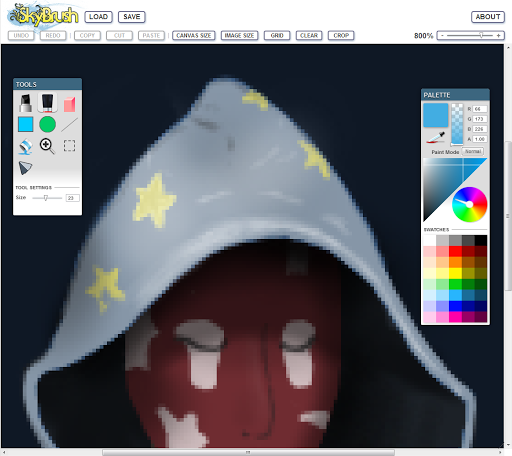Screen dimensions: 512x456
Task: Select the marker pen tool
Action: 26,103
